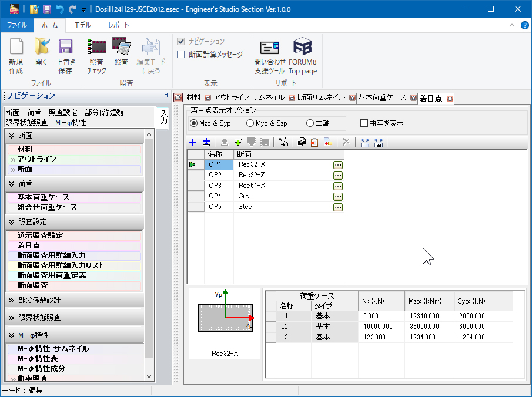
Task: Click the blue plus add-row icon
Action: [193, 142]
